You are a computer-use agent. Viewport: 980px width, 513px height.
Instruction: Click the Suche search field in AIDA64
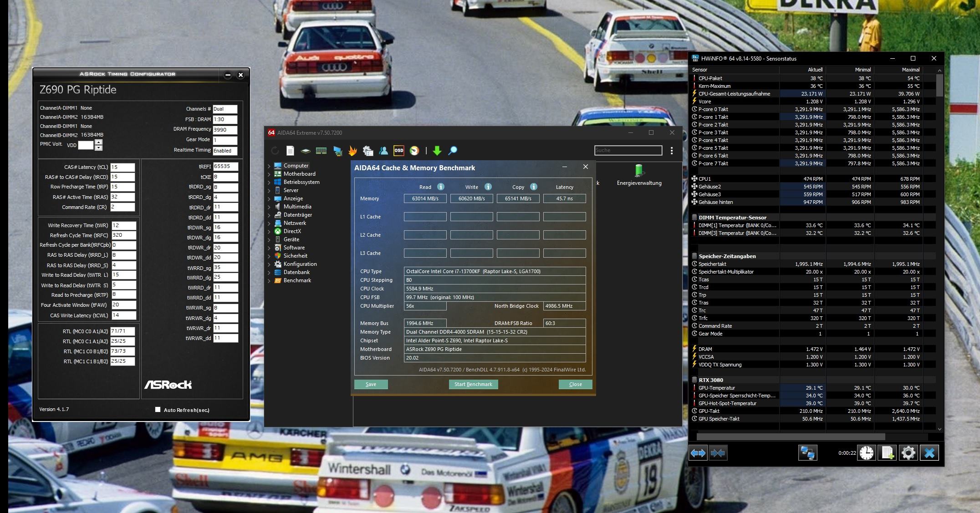point(628,150)
